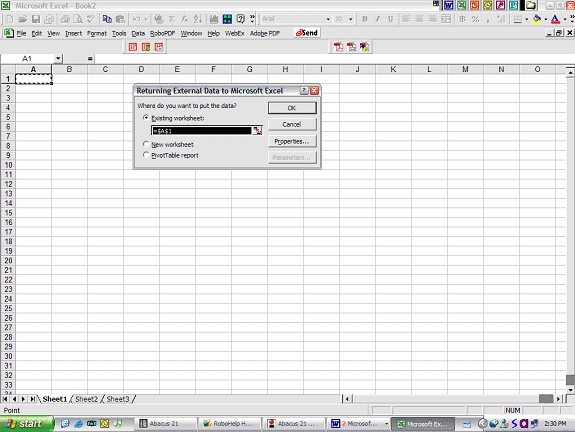The image size is (575, 432).
Task: Click the Send button in the menu bar
Action: [307, 33]
